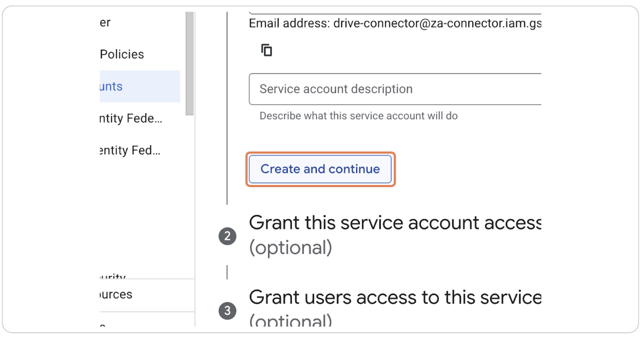Image resolution: width=644 pixels, height=341 pixels.
Task: Click the step 2 number badge
Action: [x=227, y=237]
